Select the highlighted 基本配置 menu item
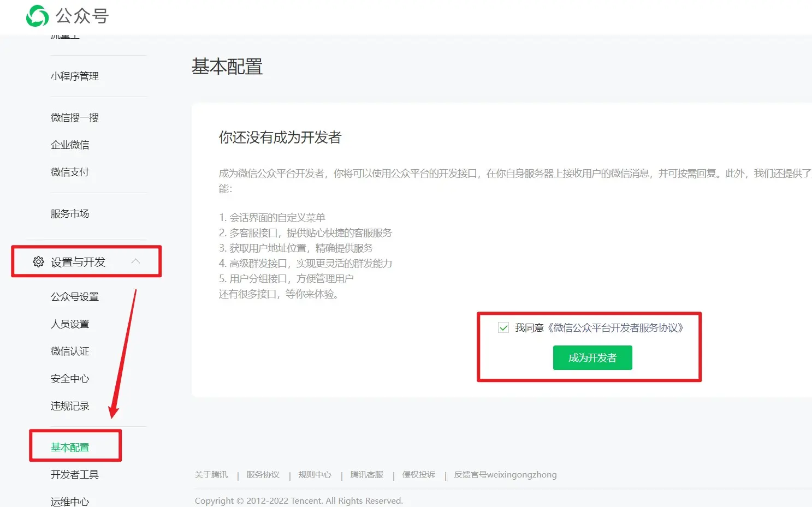Viewport: 812px width, 507px height. point(70,448)
